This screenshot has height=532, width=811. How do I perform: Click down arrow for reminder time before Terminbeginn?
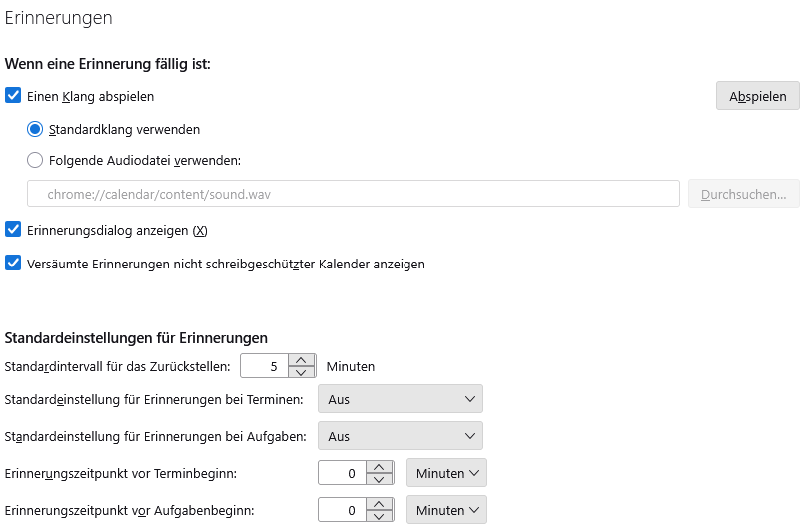coord(379,479)
